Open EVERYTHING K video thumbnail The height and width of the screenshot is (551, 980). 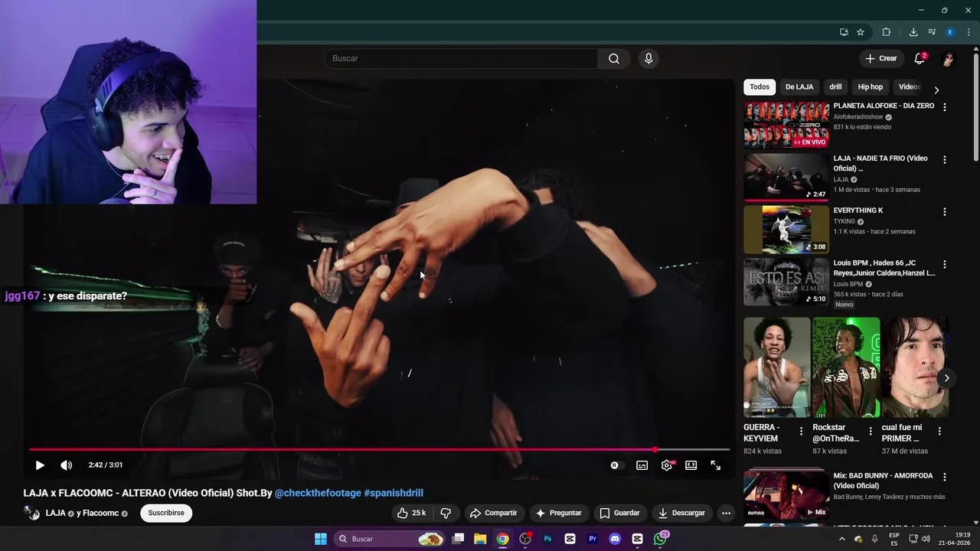point(786,230)
